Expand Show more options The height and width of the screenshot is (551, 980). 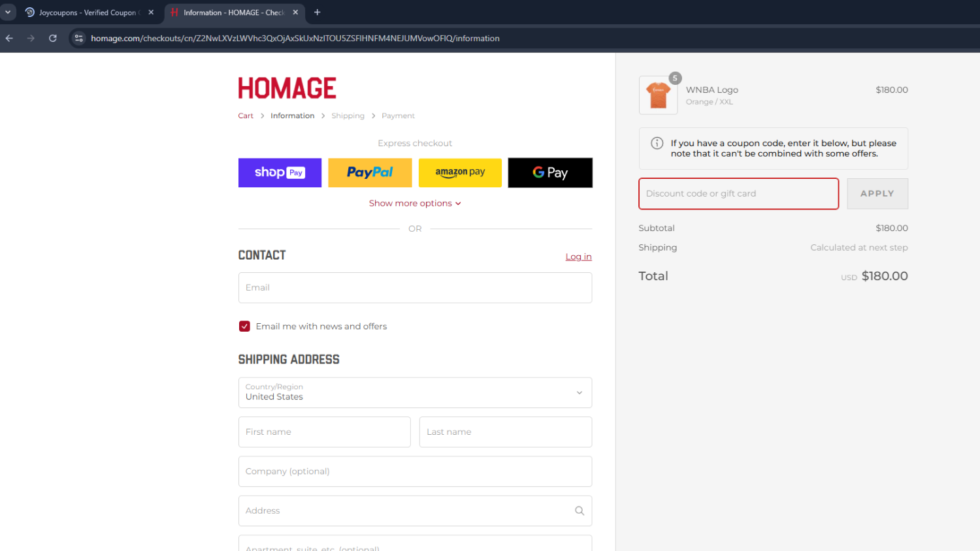(415, 204)
